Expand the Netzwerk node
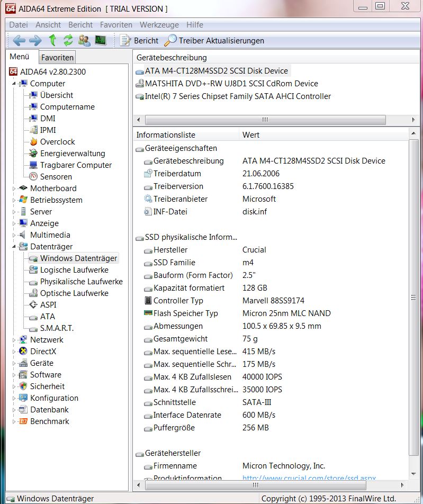Image resolution: width=423 pixels, height=504 pixels. (x=14, y=340)
